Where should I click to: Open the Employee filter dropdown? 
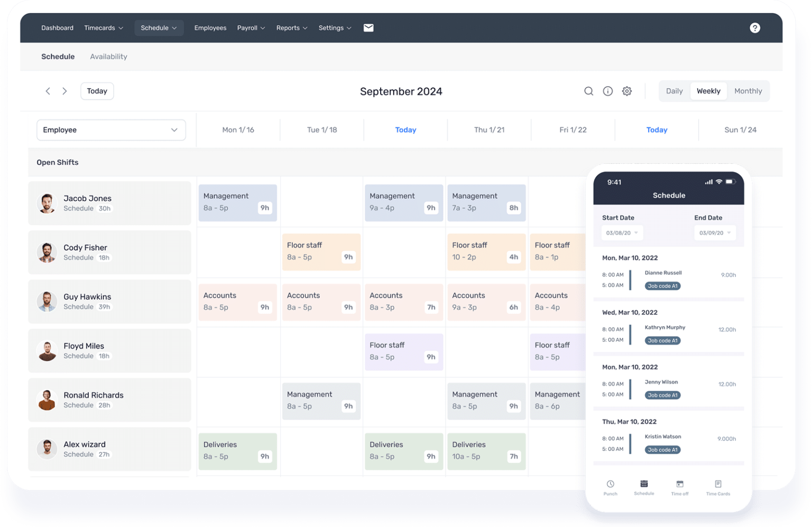[111, 130]
